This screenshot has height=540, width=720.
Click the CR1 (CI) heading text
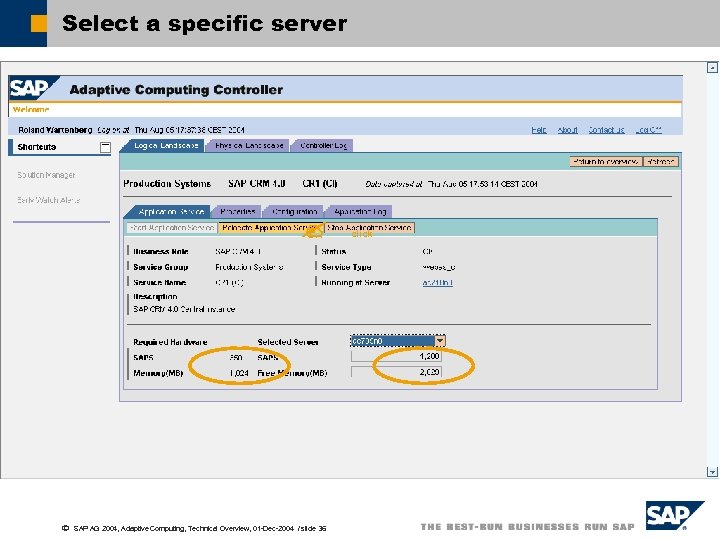pyautogui.click(x=320, y=184)
